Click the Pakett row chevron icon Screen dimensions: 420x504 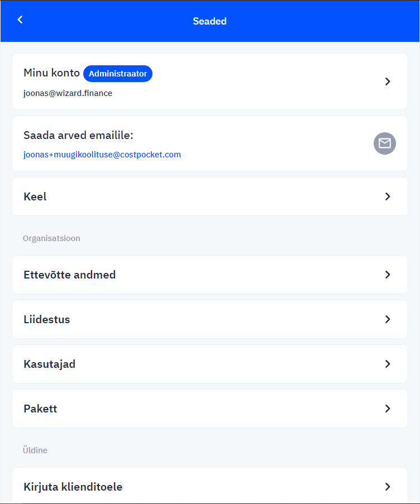pyautogui.click(x=388, y=409)
